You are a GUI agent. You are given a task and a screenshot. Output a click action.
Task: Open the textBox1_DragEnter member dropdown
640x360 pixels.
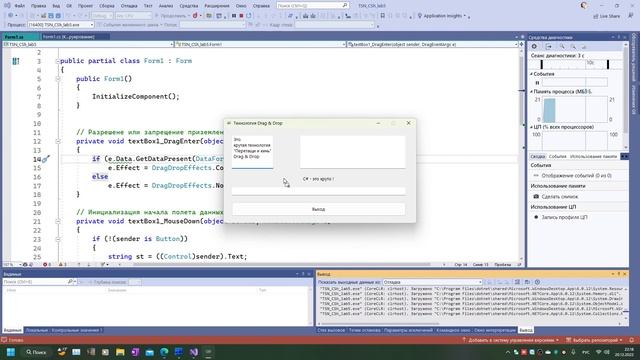tap(432, 44)
